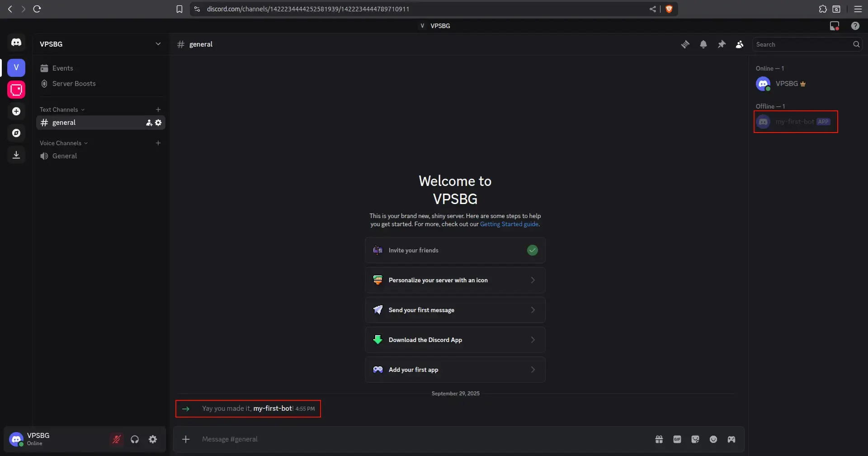
Task: Open the GIF picker
Action: point(677,439)
